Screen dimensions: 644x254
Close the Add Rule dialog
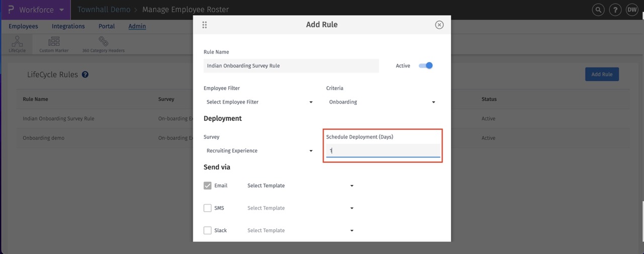439,25
